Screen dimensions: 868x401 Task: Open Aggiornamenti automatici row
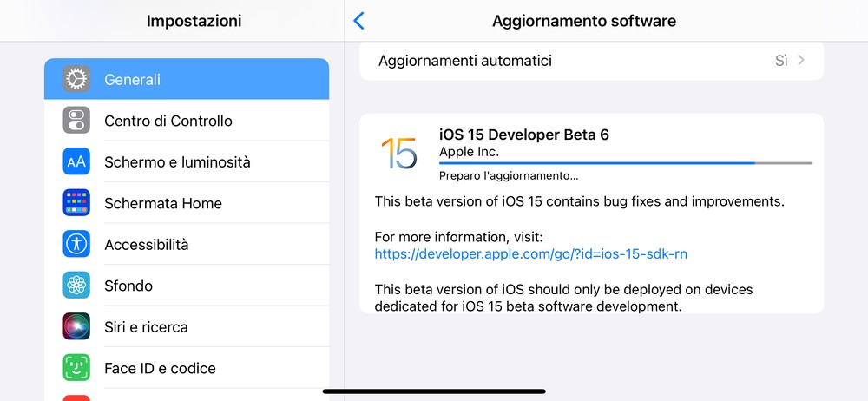(591, 61)
